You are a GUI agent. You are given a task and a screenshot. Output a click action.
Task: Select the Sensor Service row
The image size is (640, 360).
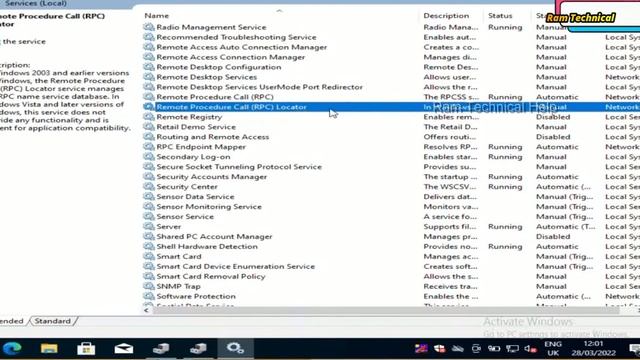(185, 216)
